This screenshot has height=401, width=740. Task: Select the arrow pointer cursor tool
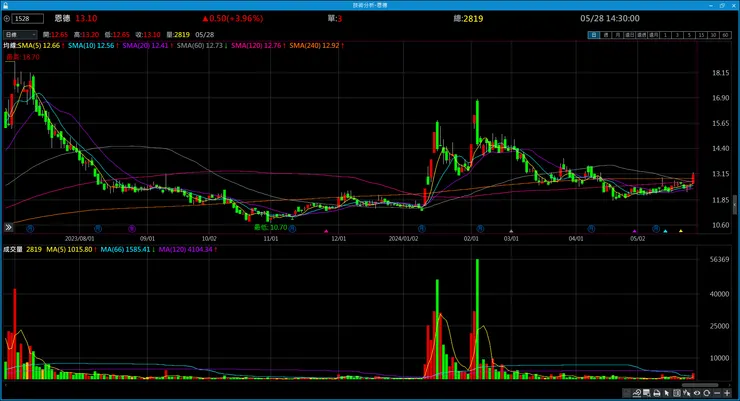667,393
